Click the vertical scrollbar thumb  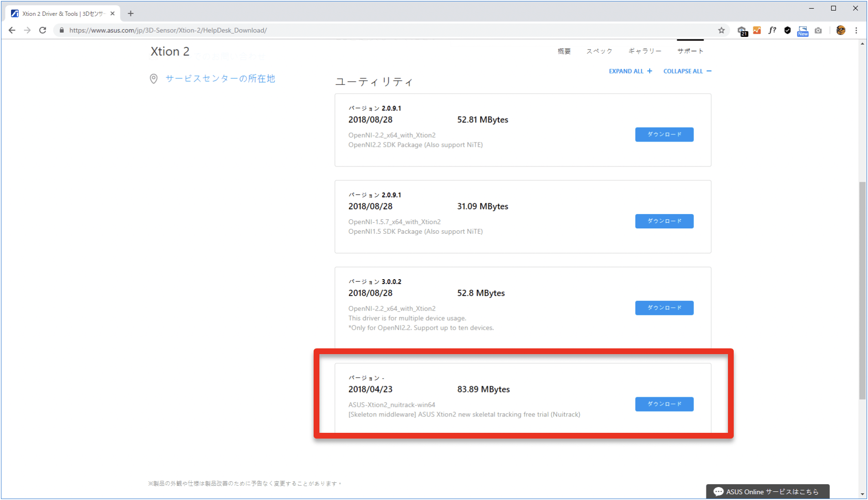[x=862, y=290]
